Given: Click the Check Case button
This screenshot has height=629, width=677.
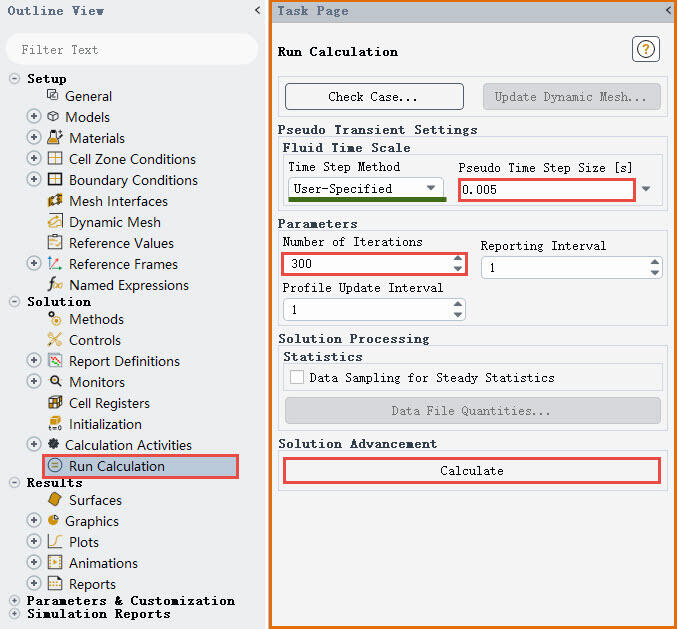Looking at the screenshot, I should click(374, 97).
